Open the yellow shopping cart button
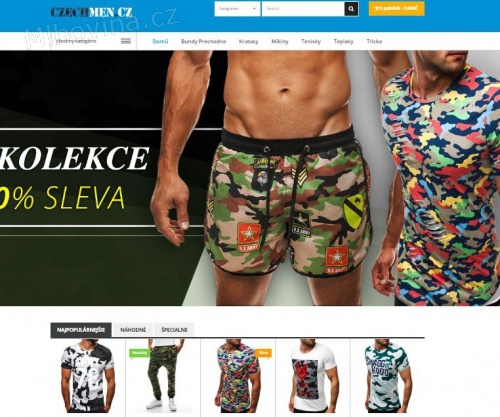This screenshot has height=417, width=500. tap(396, 9)
